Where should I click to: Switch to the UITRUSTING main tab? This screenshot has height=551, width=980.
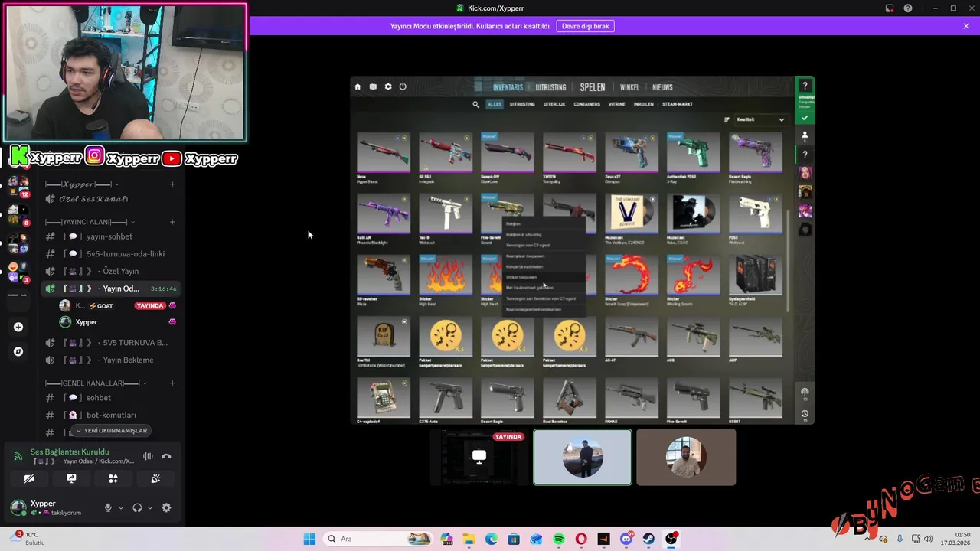point(551,87)
